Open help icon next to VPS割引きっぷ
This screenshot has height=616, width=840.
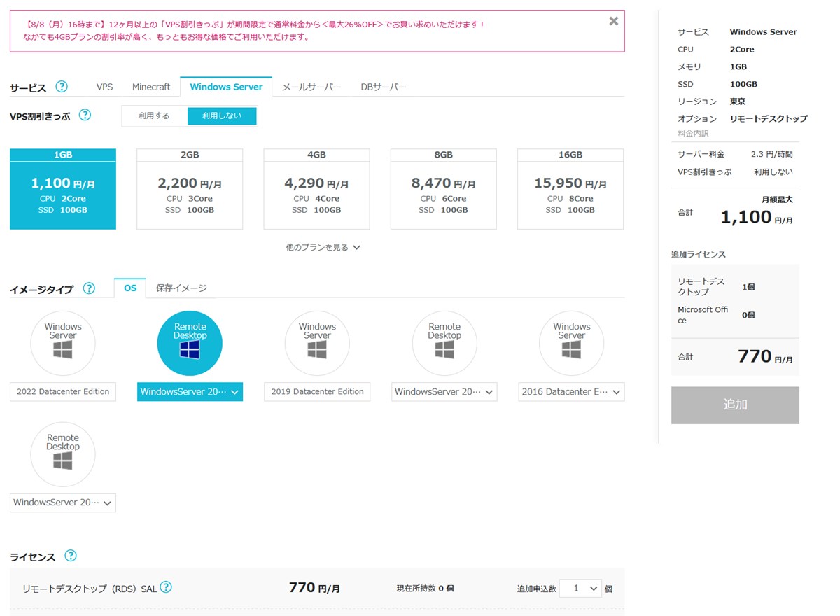tap(85, 115)
